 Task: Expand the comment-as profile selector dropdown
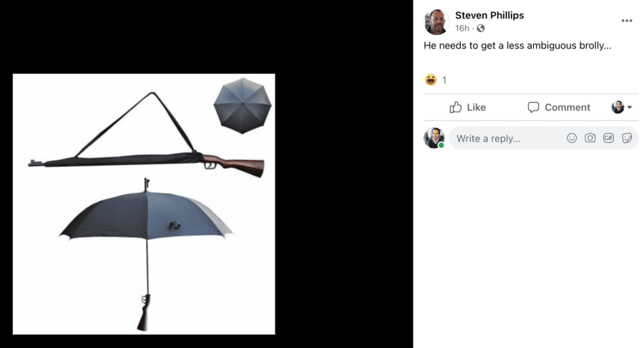[x=621, y=107]
